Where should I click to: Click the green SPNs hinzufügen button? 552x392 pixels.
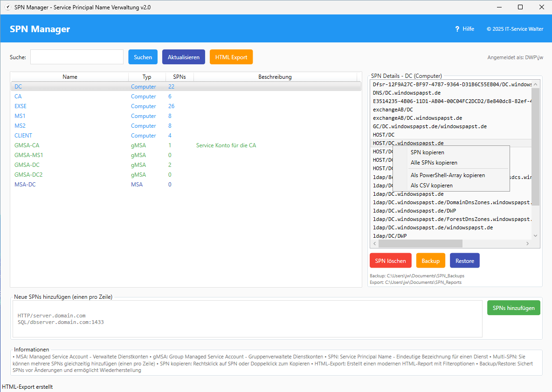[x=513, y=308]
